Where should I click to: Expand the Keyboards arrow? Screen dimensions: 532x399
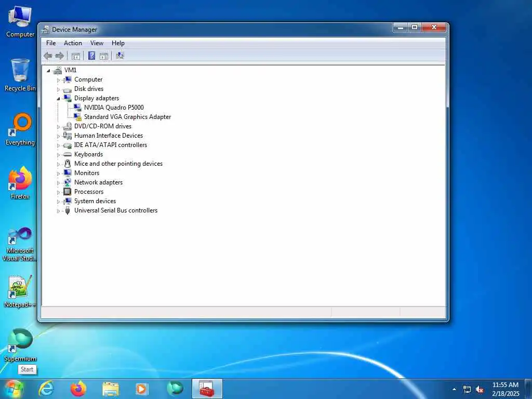click(x=58, y=155)
